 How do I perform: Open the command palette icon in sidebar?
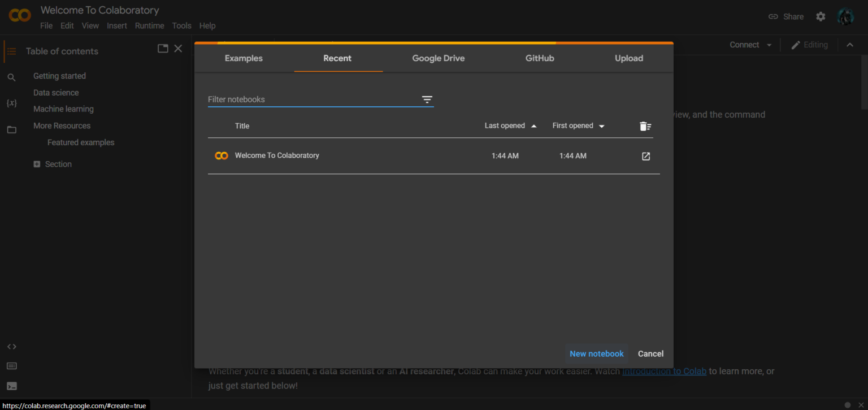pyautogui.click(x=11, y=366)
